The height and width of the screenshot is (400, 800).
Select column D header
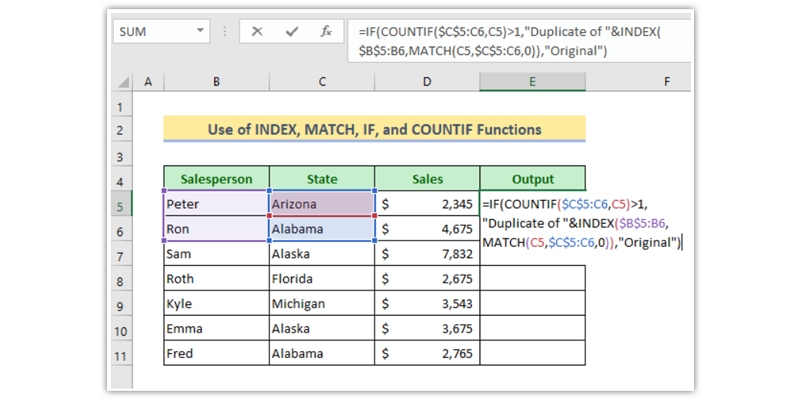pyautogui.click(x=427, y=81)
